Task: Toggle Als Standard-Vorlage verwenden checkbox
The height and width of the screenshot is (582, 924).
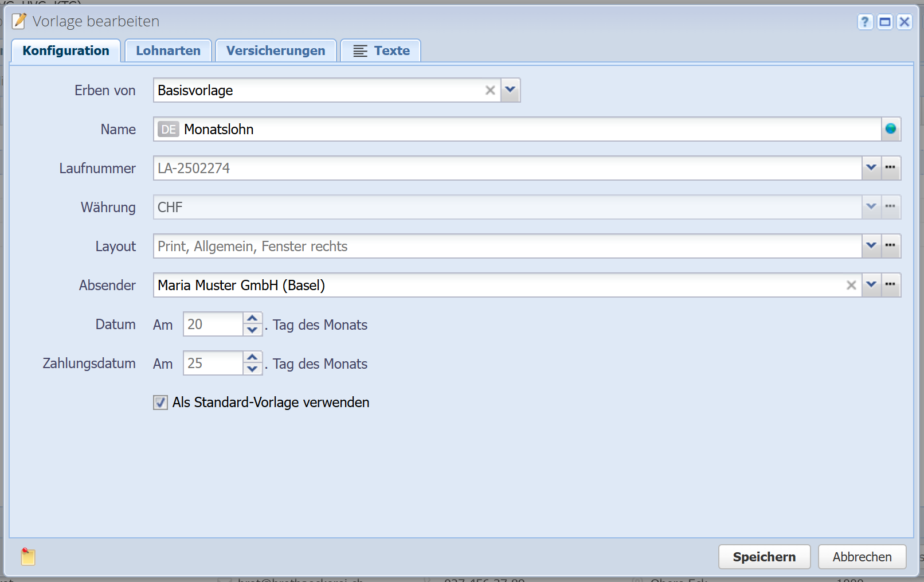Action: click(160, 403)
